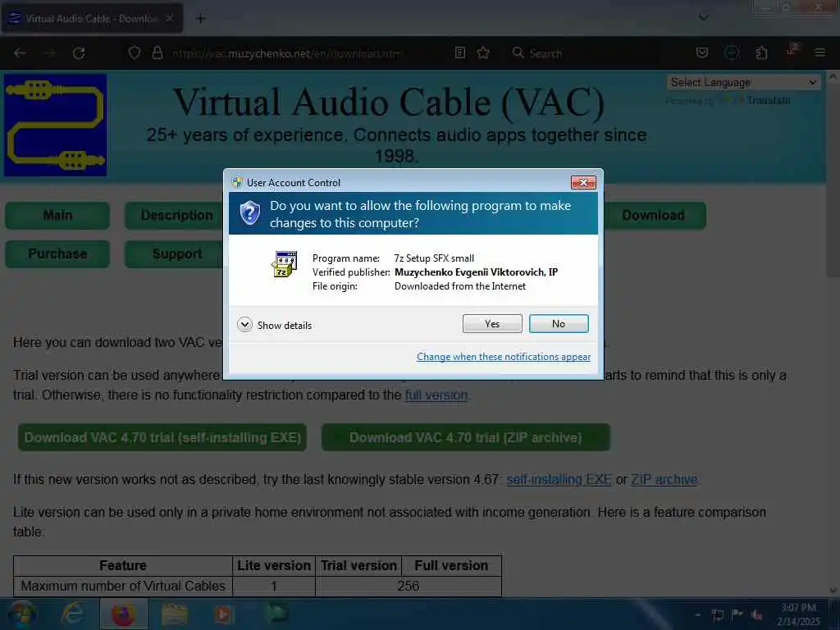The height and width of the screenshot is (630, 840).
Task: Reload the page with refresh icon
Action: click(x=79, y=53)
